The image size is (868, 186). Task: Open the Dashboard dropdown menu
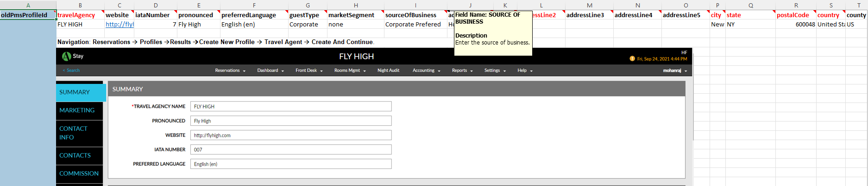[270, 71]
